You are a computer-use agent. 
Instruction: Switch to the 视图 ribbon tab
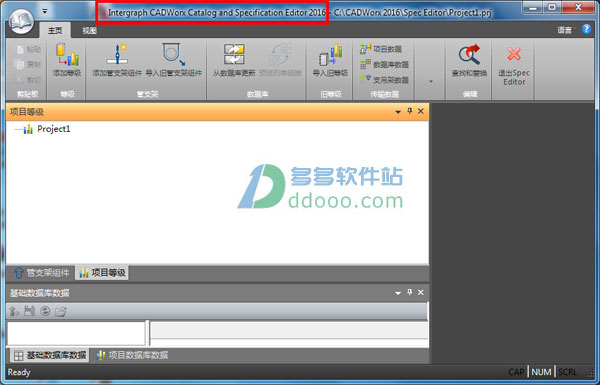[x=89, y=31]
